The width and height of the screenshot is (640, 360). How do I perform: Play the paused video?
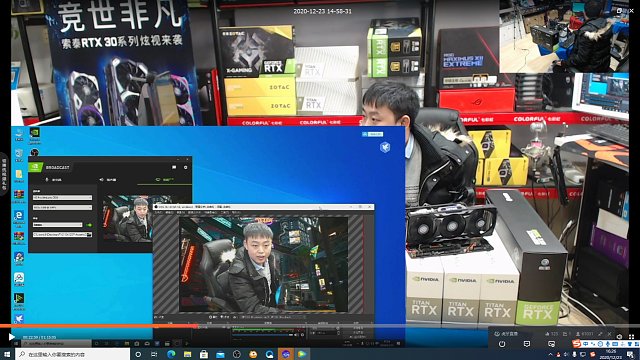(11, 337)
